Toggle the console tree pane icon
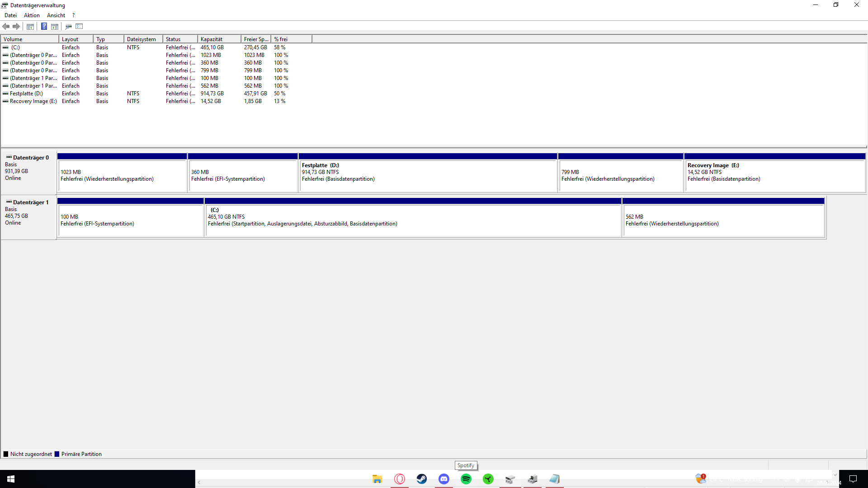Screen dimensions: 868x488 pyautogui.click(x=30, y=26)
